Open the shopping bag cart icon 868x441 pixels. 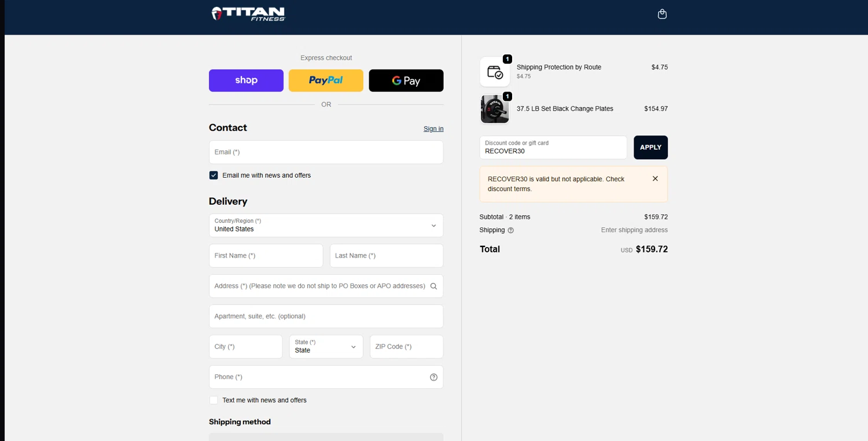click(x=662, y=14)
